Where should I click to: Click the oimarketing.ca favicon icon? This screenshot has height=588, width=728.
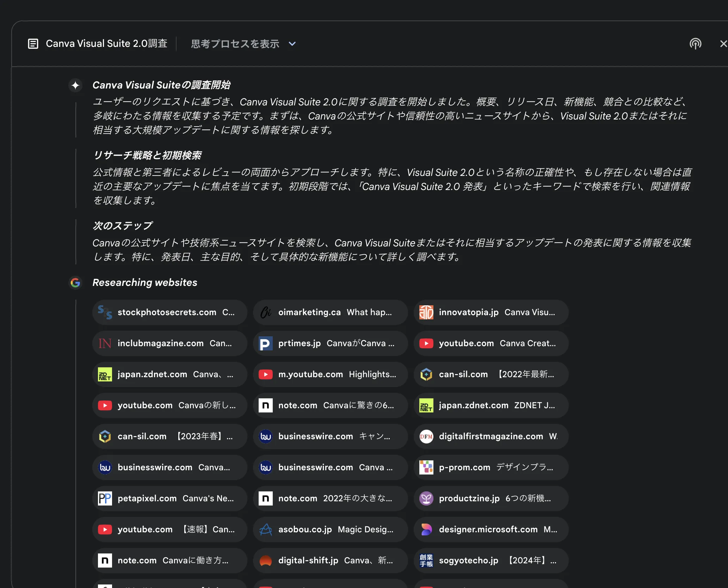click(x=266, y=312)
